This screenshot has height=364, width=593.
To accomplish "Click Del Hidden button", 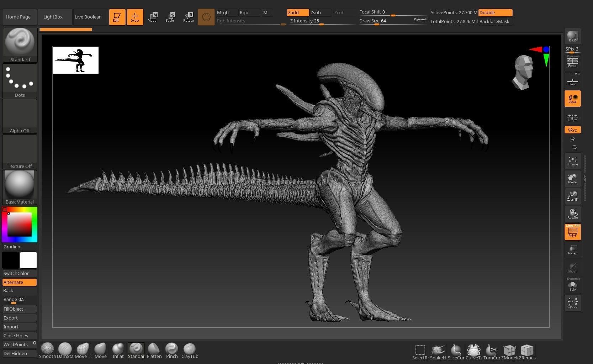I will (20, 353).
